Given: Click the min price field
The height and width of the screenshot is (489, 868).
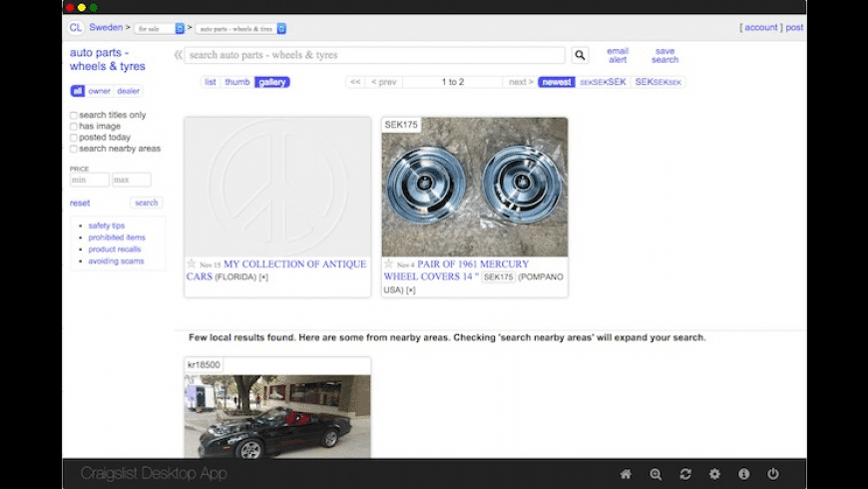Looking at the screenshot, I should [x=89, y=180].
